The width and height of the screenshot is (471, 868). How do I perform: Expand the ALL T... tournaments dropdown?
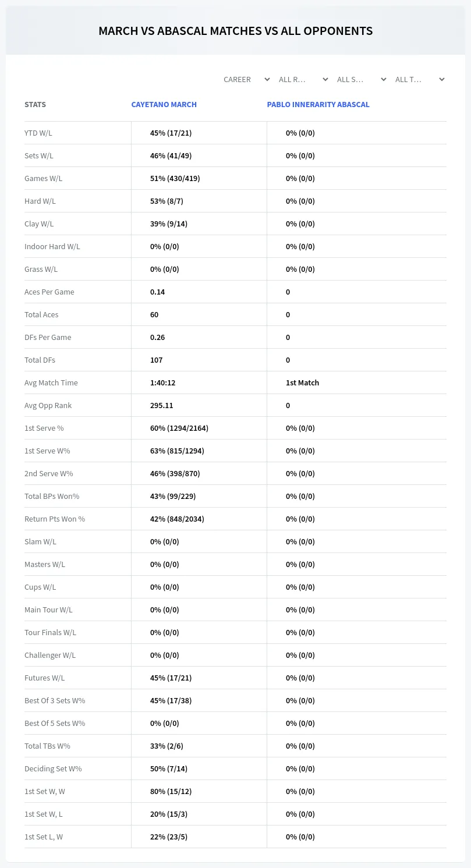pyautogui.click(x=419, y=79)
